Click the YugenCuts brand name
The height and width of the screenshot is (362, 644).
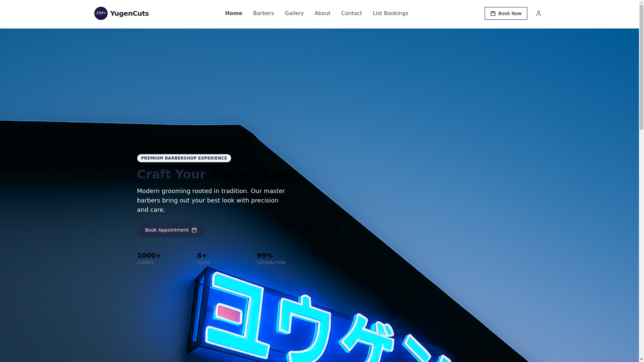tap(129, 13)
